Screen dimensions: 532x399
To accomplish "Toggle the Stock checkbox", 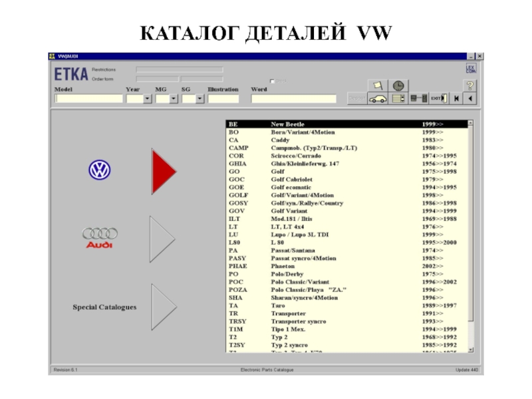I will [272, 81].
